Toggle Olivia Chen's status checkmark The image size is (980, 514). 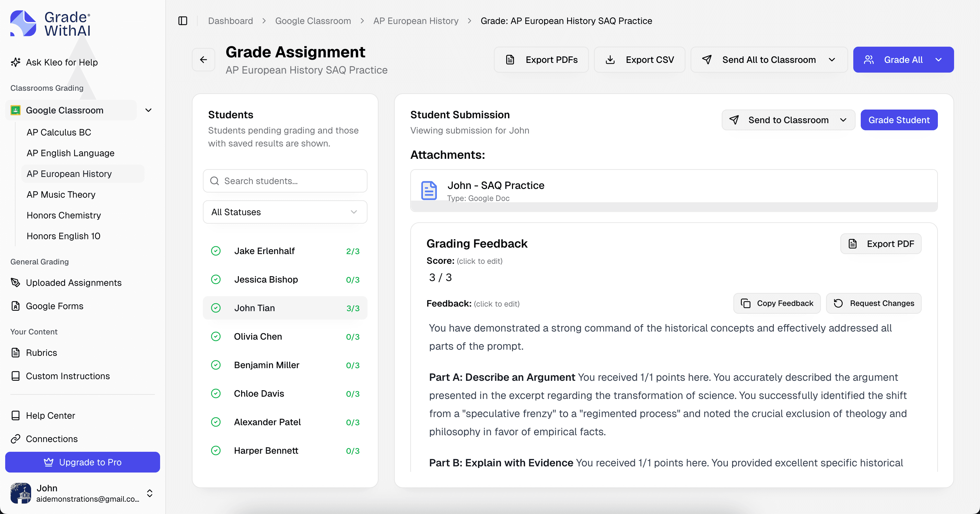216,336
